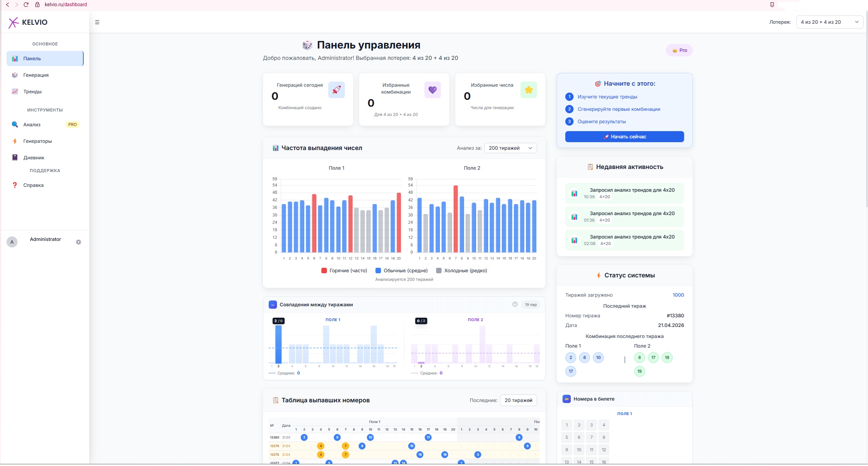Click the help question mark in Совпадения panel
The image size is (868, 466).
(x=515, y=305)
